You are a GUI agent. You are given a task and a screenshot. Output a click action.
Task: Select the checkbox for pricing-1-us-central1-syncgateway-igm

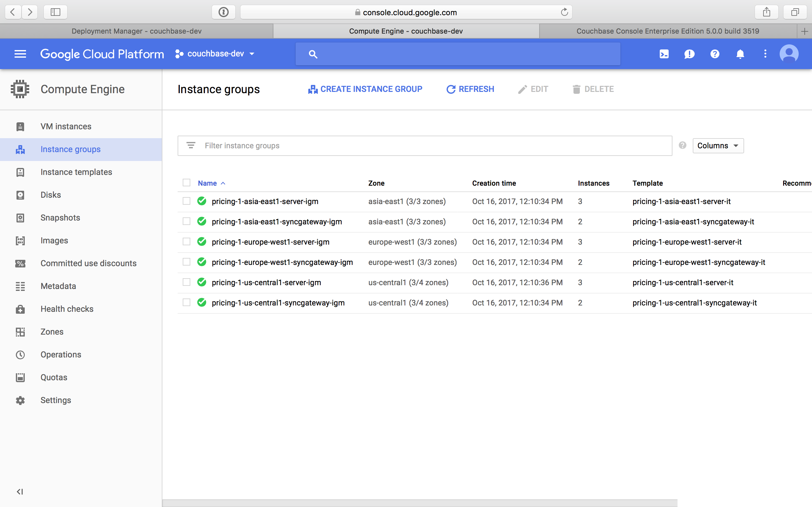pos(187,302)
